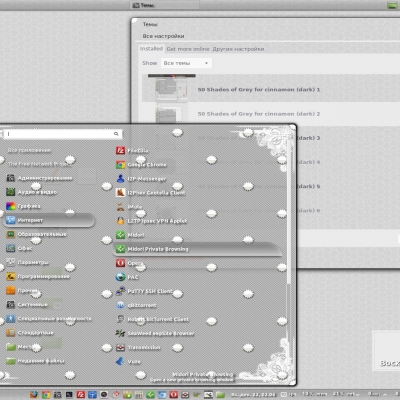The height and width of the screenshot is (400, 400).
Task: Select the Прочие category
Action: point(22,290)
